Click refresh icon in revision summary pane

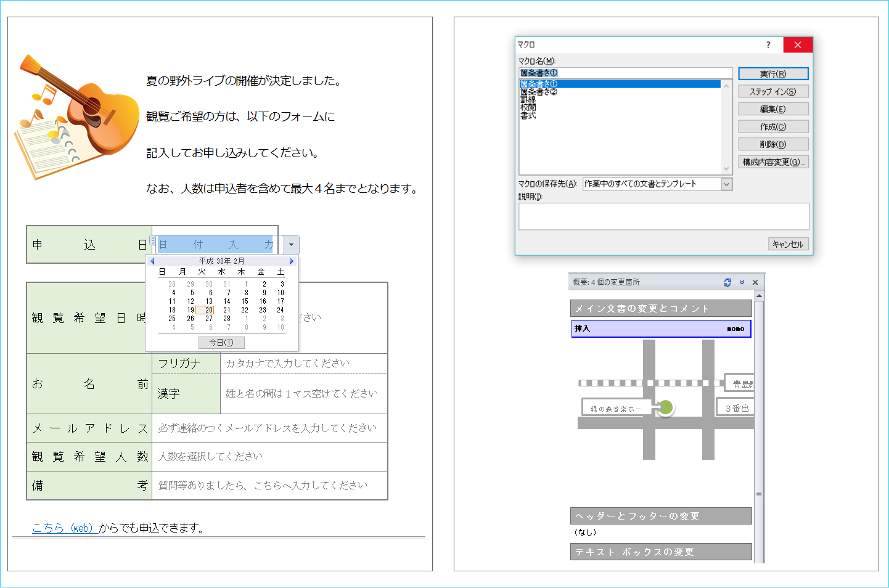tap(727, 282)
